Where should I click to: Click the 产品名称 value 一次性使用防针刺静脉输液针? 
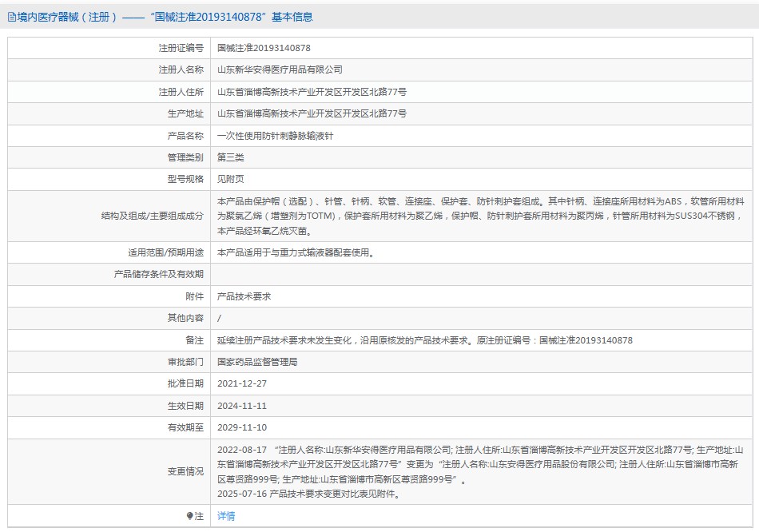[x=275, y=136]
